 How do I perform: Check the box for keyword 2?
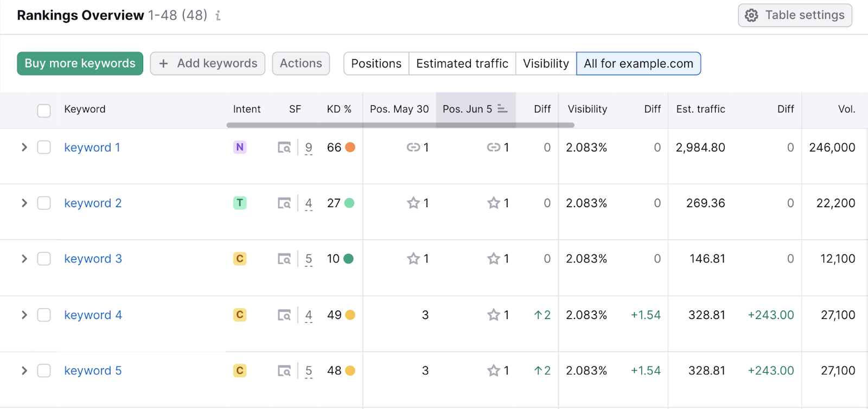[x=44, y=203]
